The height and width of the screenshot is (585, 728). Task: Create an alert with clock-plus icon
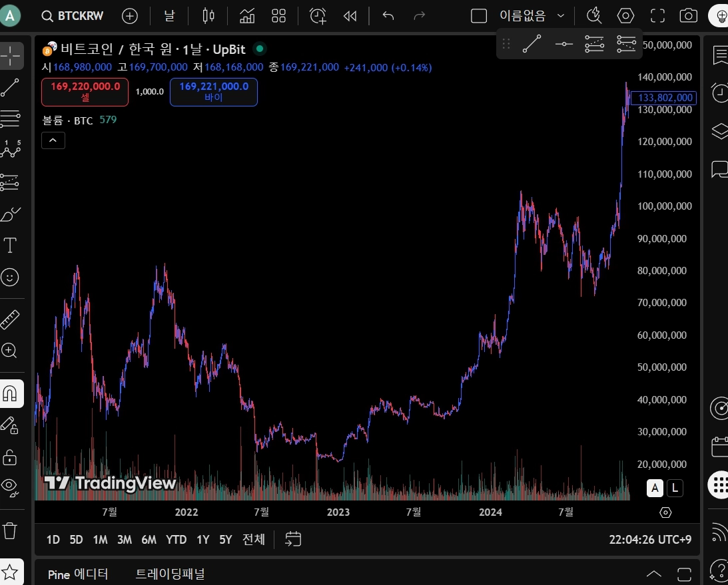(318, 16)
